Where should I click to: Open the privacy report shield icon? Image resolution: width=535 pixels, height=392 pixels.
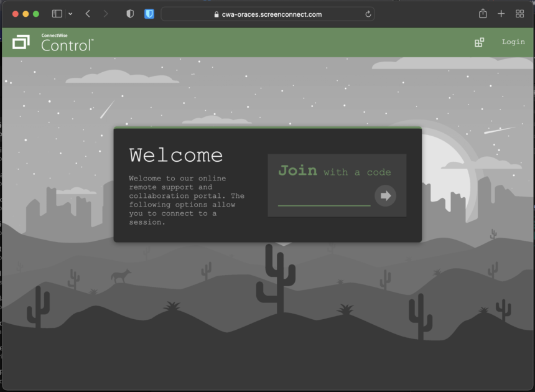click(x=130, y=14)
